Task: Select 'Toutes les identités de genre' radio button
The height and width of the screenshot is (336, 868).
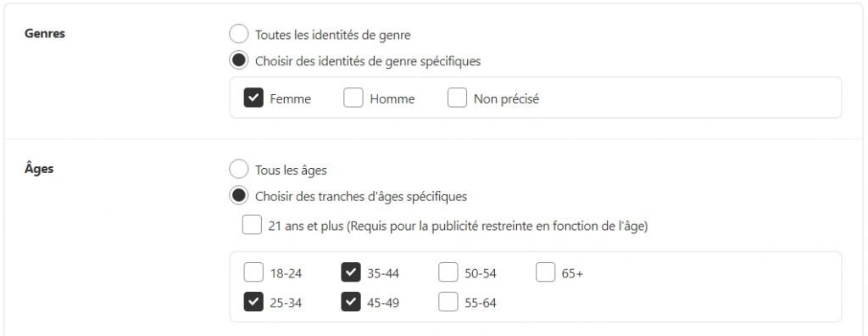Action: [238, 35]
